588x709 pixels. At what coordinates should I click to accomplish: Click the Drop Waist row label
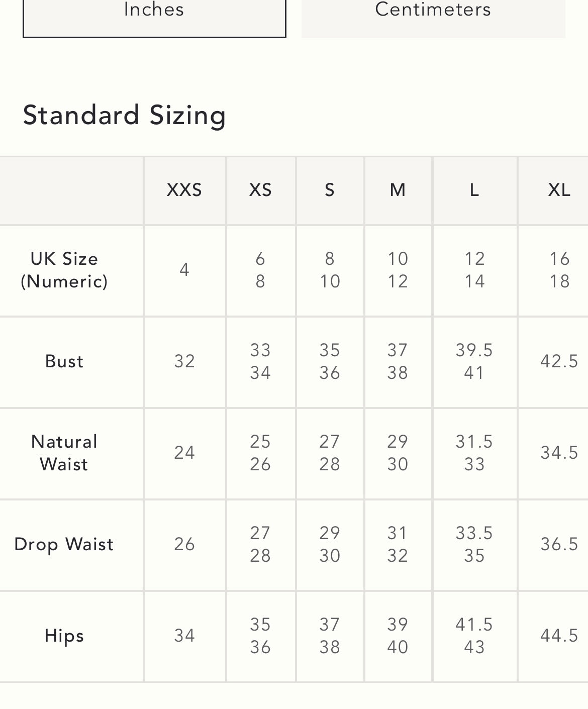(x=64, y=544)
